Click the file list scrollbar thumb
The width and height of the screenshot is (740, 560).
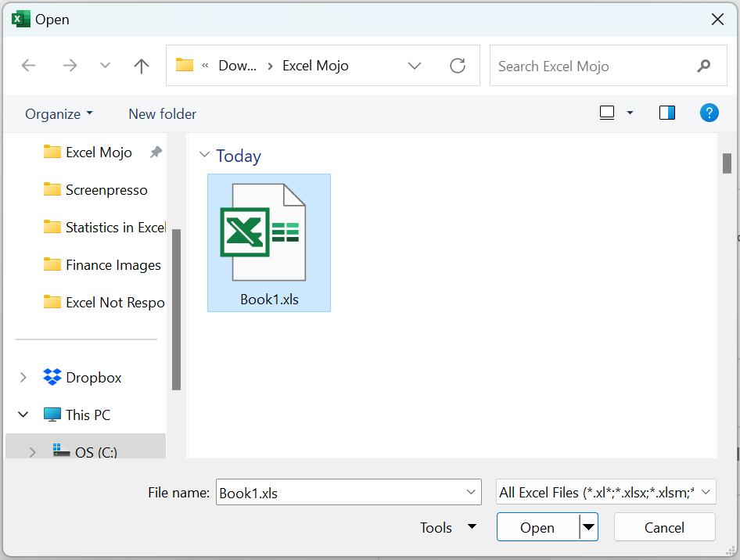tap(727, 163)
